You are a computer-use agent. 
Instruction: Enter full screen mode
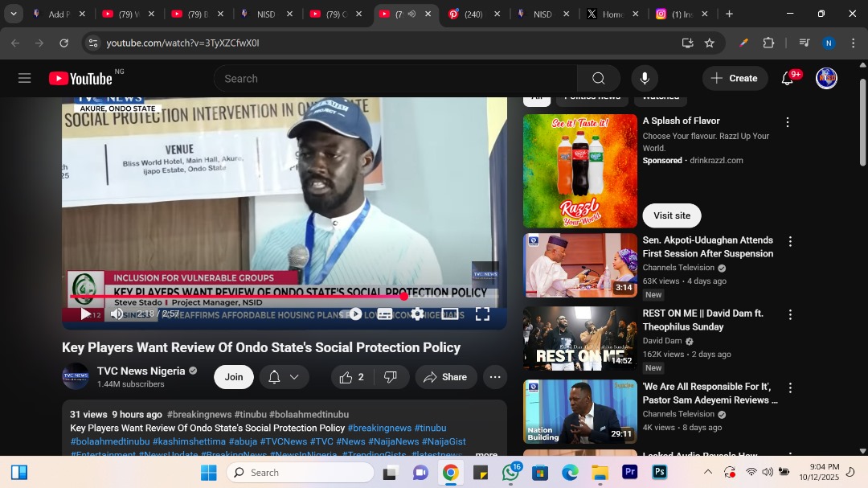[482, 314]
